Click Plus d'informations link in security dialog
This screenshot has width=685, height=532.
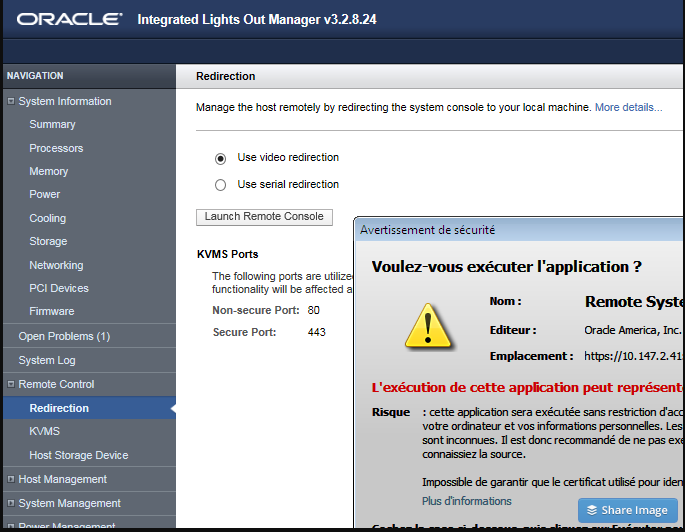click(x=467, y=501)
